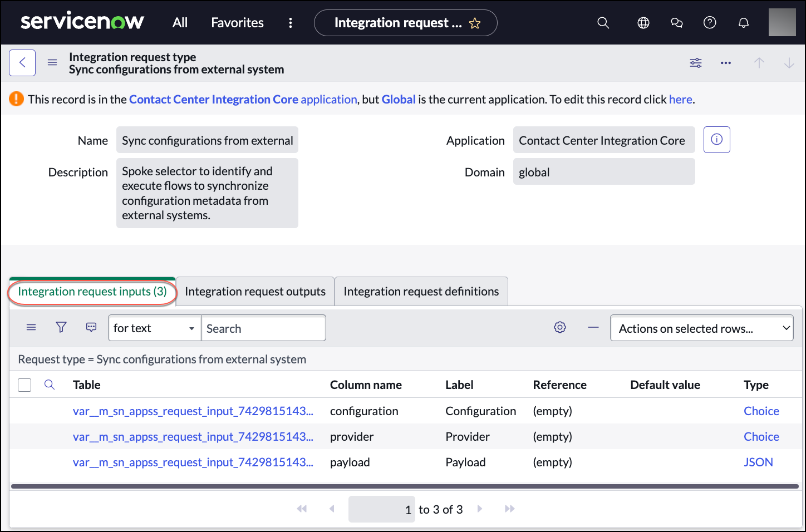The image size is (806, 532).
Task: Sort by the Table column header
Action: point(87,385)
